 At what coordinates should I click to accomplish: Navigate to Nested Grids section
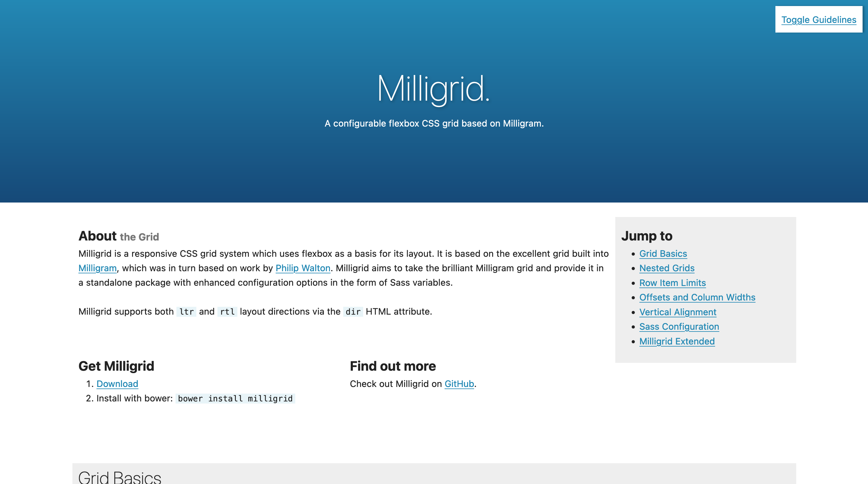[667, 268]
